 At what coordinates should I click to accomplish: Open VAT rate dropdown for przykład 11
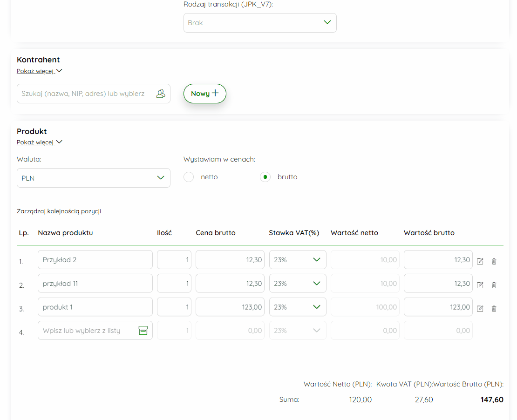298,284
